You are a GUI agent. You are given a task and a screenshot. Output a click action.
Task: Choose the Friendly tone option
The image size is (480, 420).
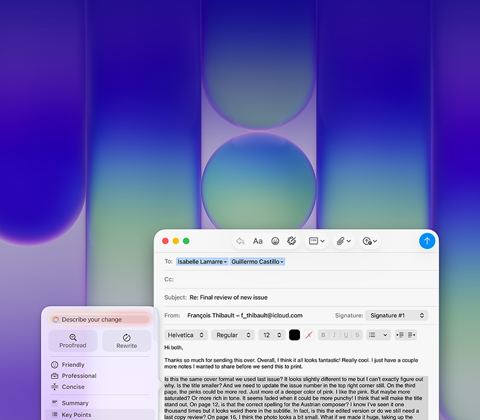point(68,365)
